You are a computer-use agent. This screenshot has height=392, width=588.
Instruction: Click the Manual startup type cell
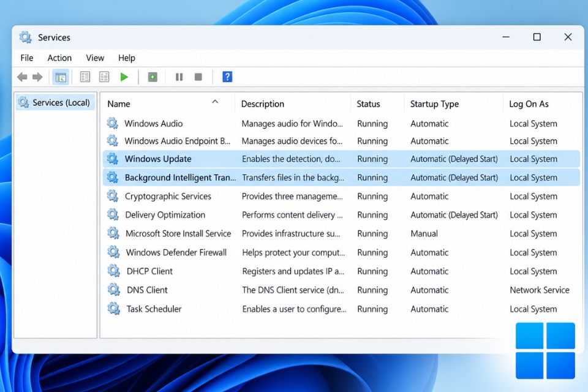[x=424, y=233]
